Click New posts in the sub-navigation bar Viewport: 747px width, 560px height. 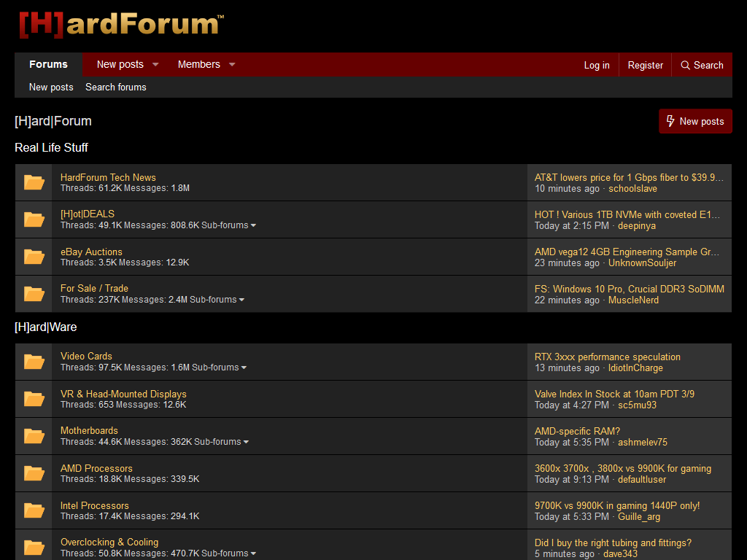(51, 87)
